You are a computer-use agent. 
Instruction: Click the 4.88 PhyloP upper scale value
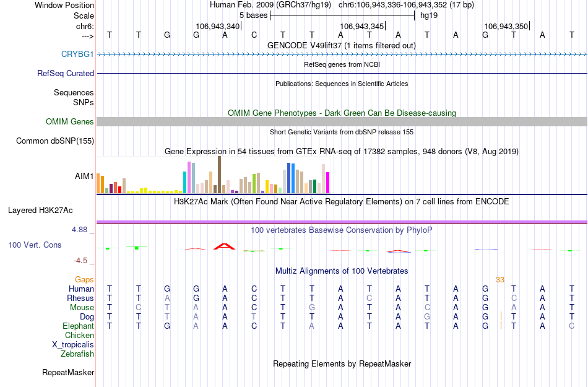[x=80, y=230]
